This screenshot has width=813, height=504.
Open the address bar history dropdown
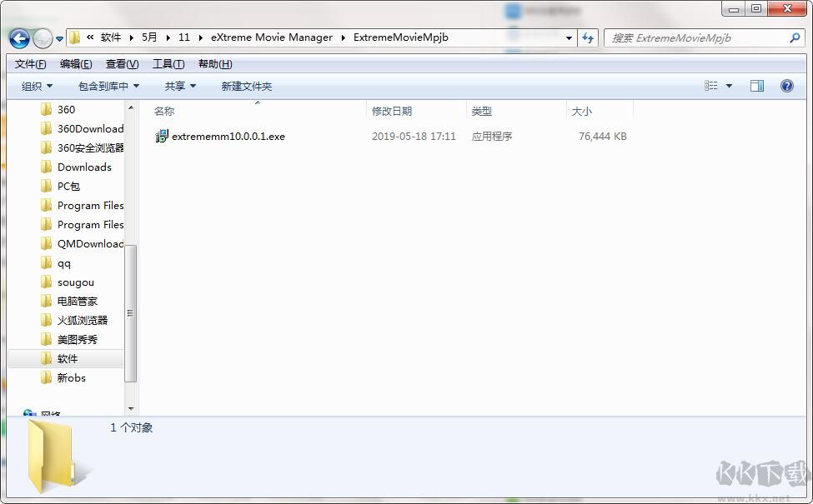tap(568, 37)
